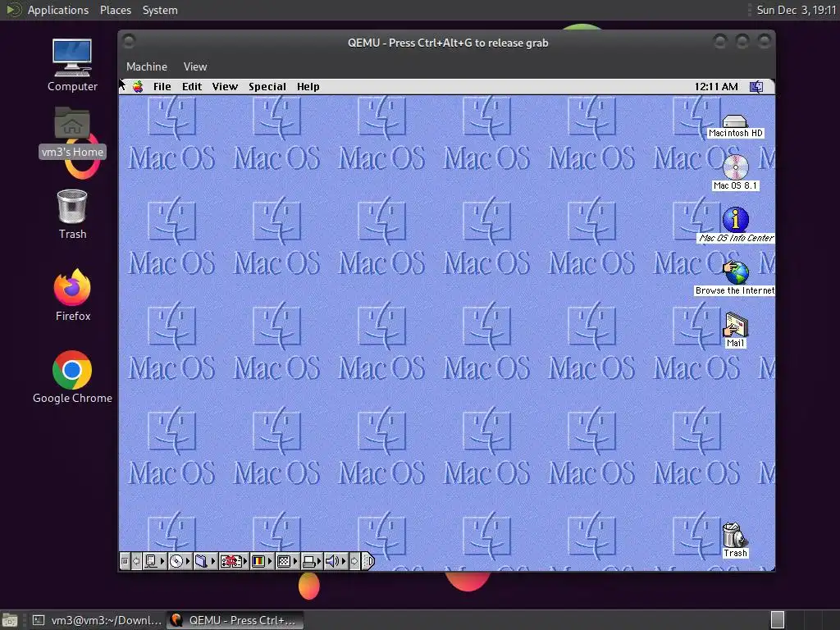
Task: Open the Sound Volume speaker module
Action: (x=336, y=561)
